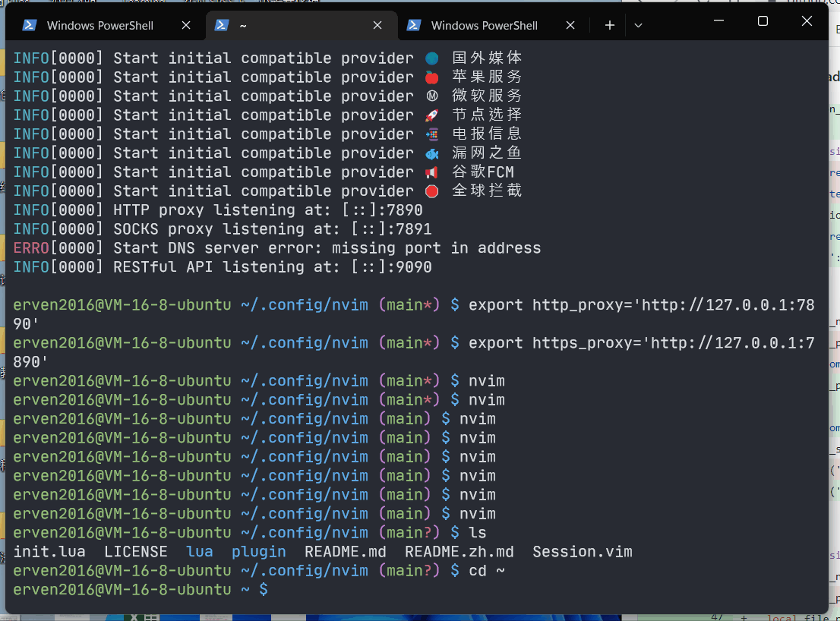
Task: Click the blue lua directory name
Action: (x=199, y=551)
